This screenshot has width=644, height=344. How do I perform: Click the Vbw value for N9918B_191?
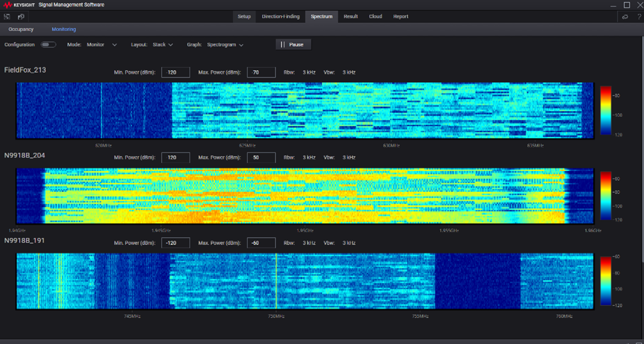click(349, 243)
